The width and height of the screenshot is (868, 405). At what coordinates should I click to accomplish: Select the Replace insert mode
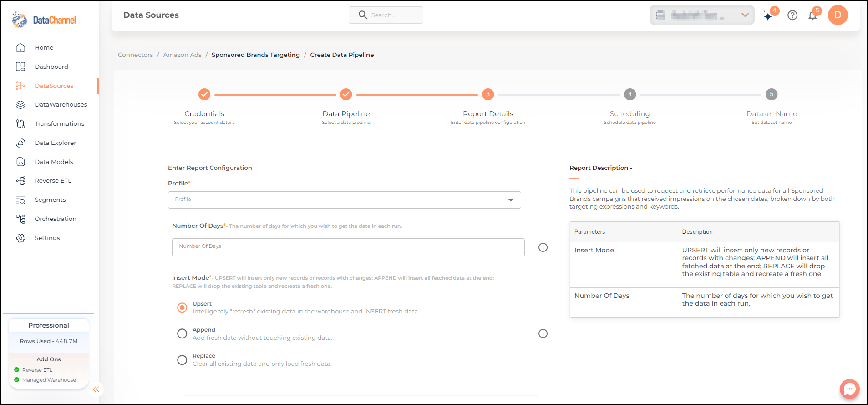pos(182,360)
